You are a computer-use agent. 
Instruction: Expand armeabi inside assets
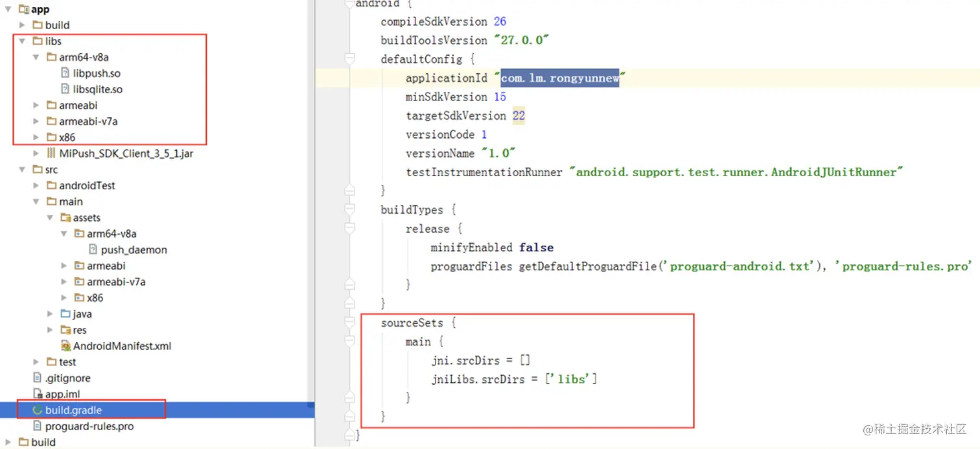pos(64,266)
